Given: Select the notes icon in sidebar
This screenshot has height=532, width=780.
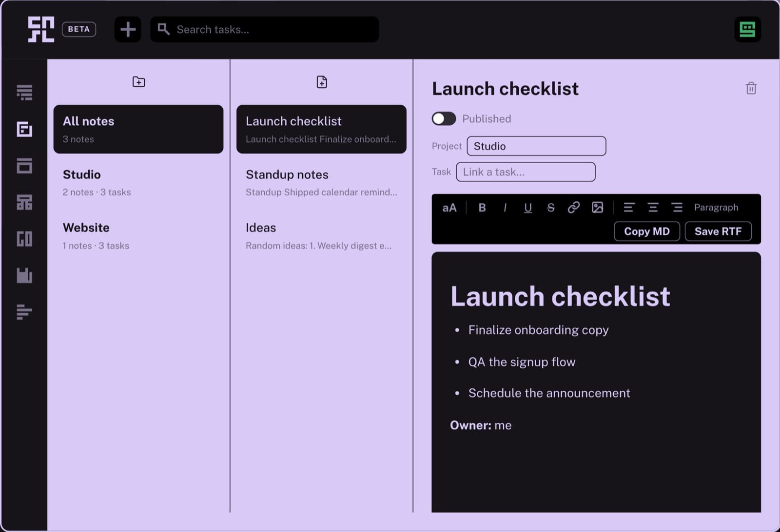Looking at the screenshot, I should click(24, 129).
